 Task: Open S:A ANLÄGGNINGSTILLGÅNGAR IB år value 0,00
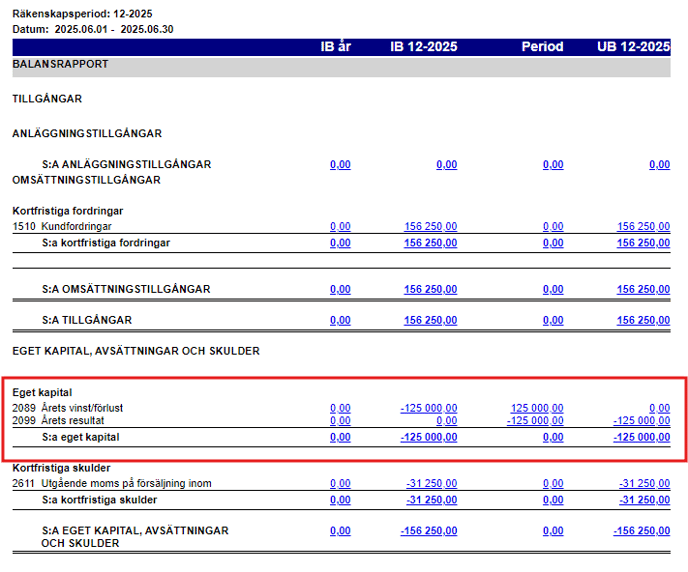340,165
